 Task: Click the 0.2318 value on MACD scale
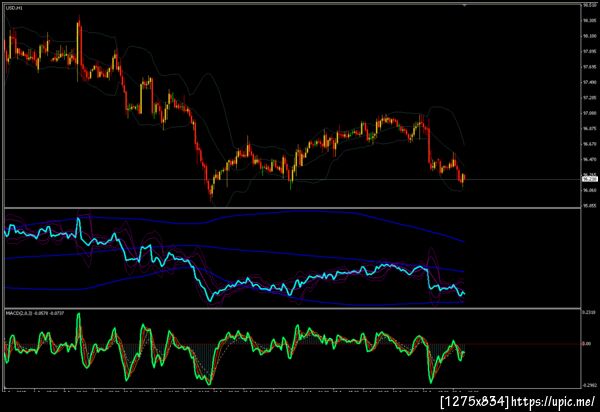tap(589, 313)
